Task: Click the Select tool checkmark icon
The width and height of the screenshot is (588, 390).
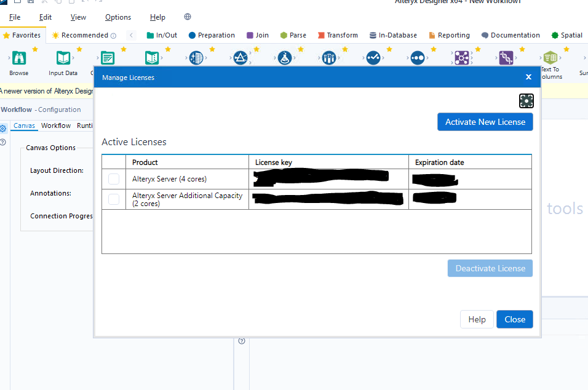Action: [x=374, y=57]
